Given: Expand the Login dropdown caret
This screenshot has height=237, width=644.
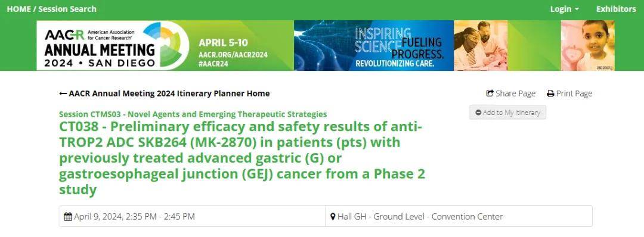Looking at the screenshot, I should pyautogui.click(x=577, y=10).
